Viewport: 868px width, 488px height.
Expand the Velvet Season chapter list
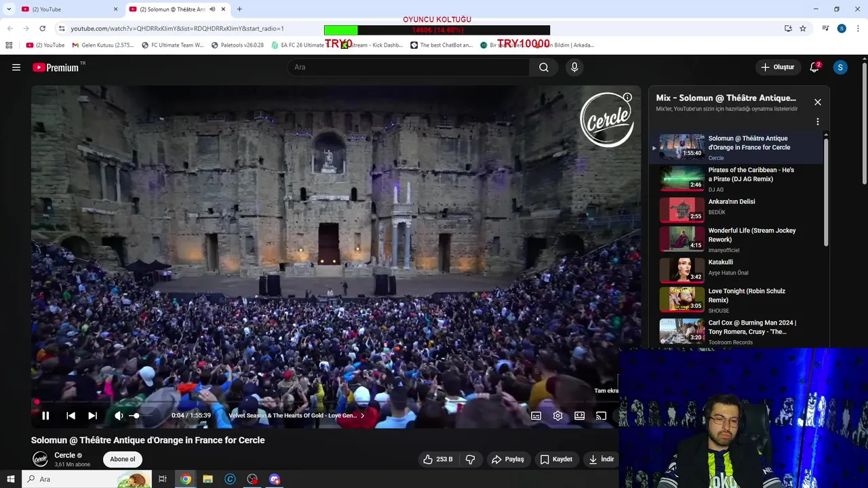[296, 415]
